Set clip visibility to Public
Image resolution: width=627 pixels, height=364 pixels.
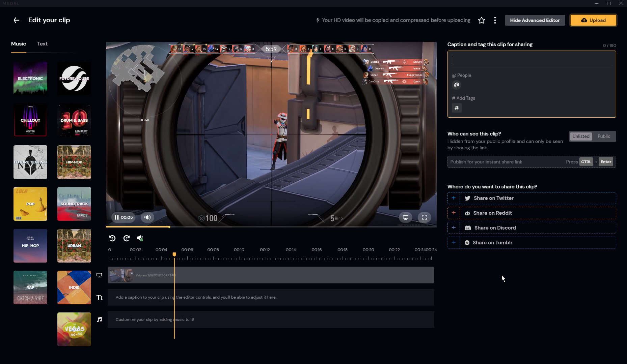click(x=604, y=136)
